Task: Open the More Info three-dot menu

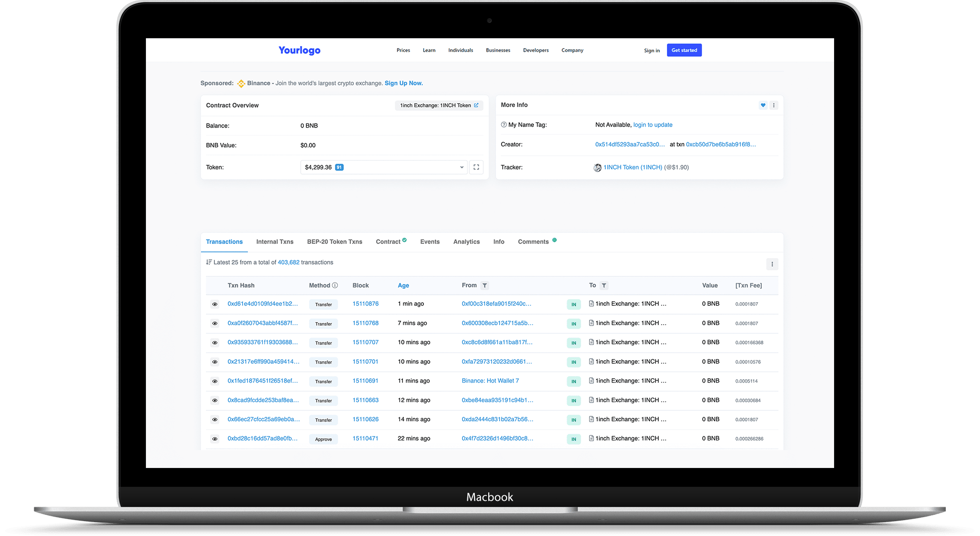Action: [774, 105]
